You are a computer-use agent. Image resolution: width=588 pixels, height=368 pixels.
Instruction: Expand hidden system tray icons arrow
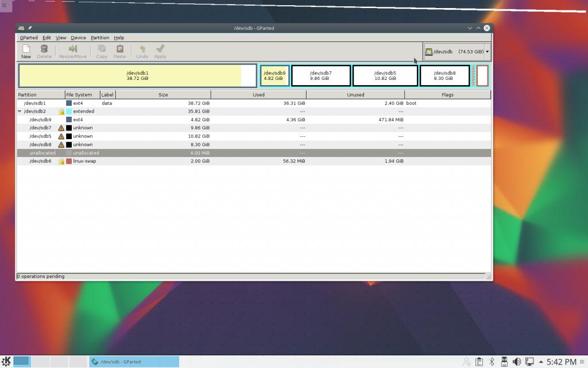[540, 362]
